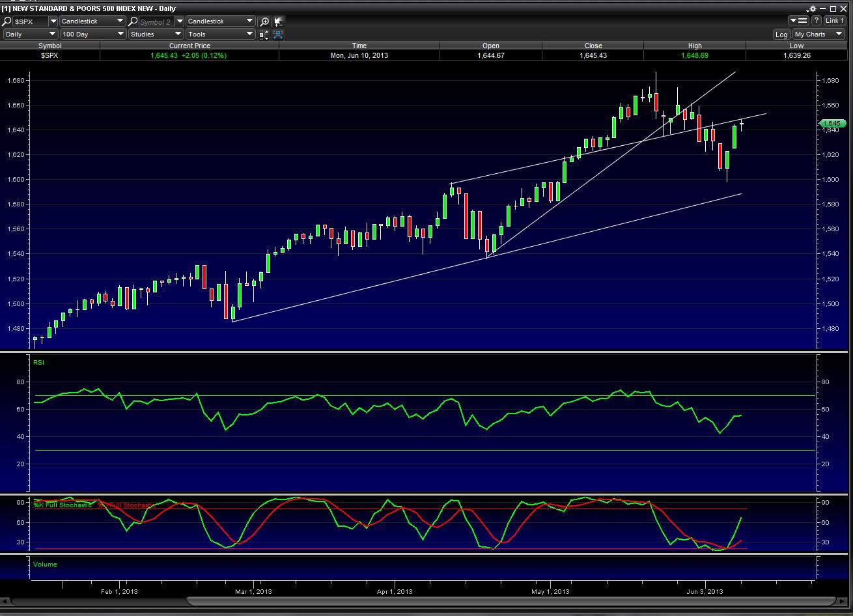Open the 100 Day range dropdown
This screenshot has height=616, width=853.
point(92,35)
